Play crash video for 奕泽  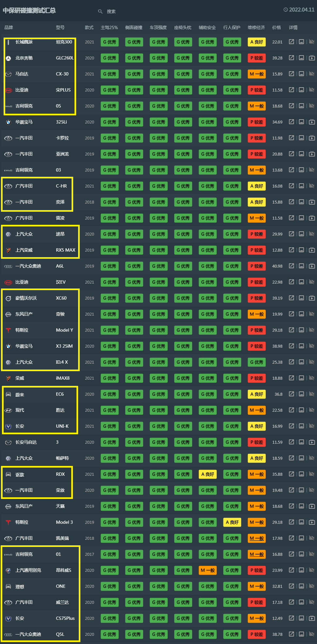point(312,202)
